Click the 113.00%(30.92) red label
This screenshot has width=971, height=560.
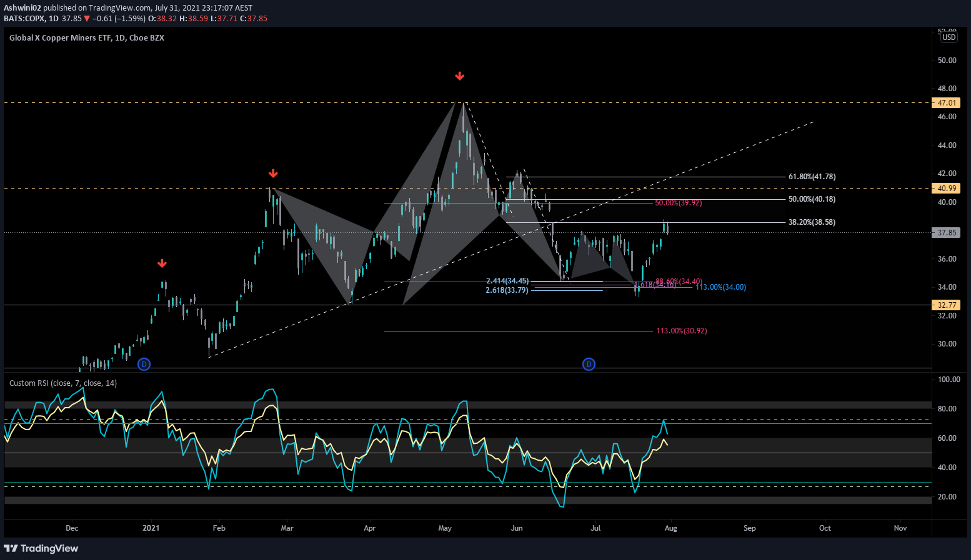[x=682, y=331]
